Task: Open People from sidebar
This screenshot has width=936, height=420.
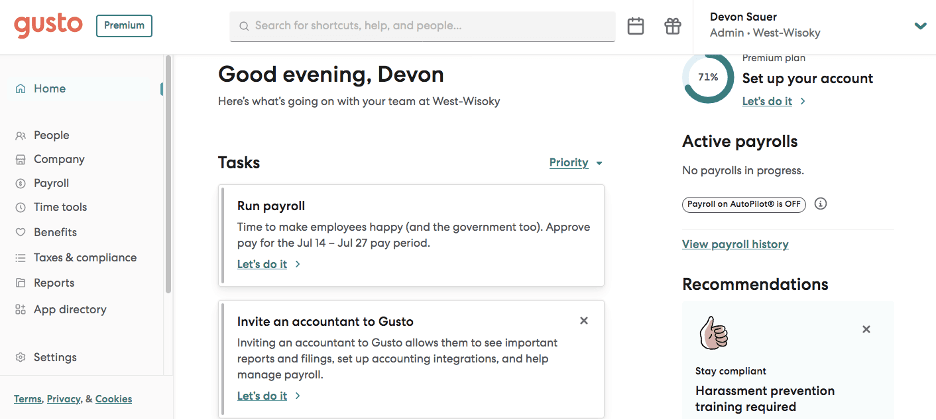Action: 51,135
